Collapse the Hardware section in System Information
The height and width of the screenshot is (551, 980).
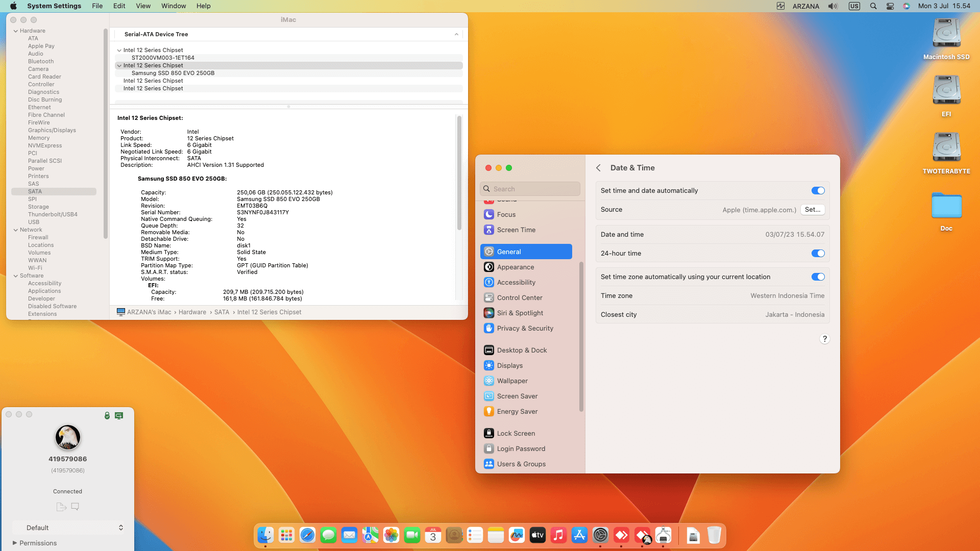pyautogui.click(x=15, y=31)
